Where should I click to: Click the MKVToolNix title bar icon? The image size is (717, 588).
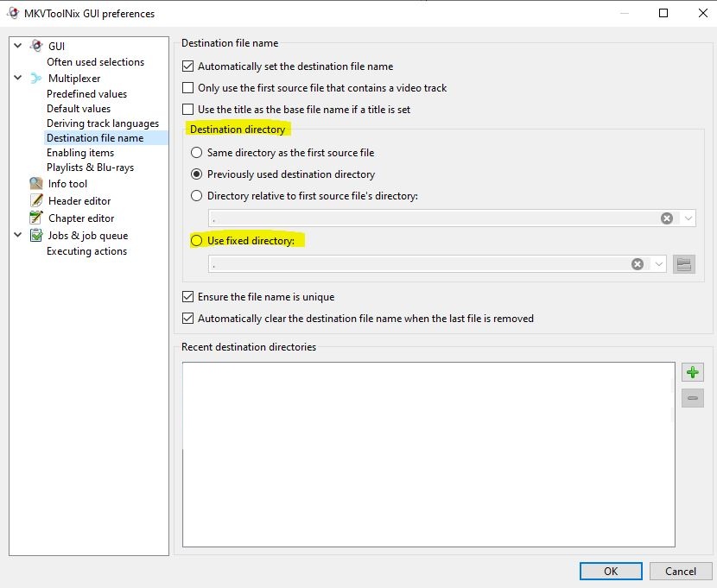13,13
